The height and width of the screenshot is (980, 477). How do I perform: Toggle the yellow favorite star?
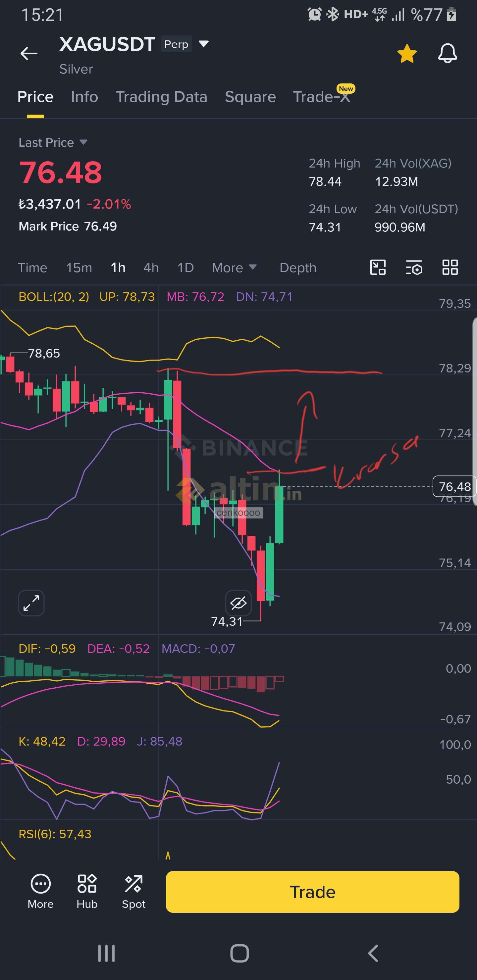pyautogui.click(x=407, y=53)
